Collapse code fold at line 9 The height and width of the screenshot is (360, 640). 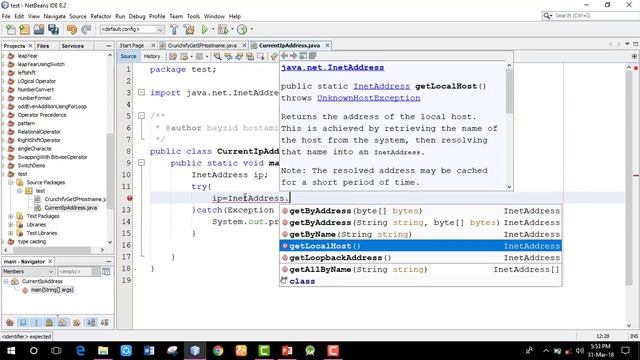pos(141,163)
